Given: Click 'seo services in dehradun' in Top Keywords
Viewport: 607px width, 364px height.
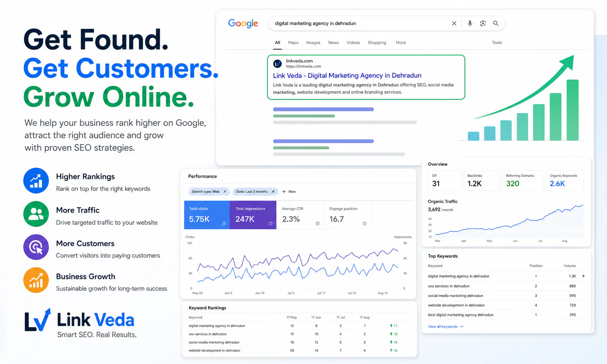Looking at the screenshot, I should coord(449,286).
